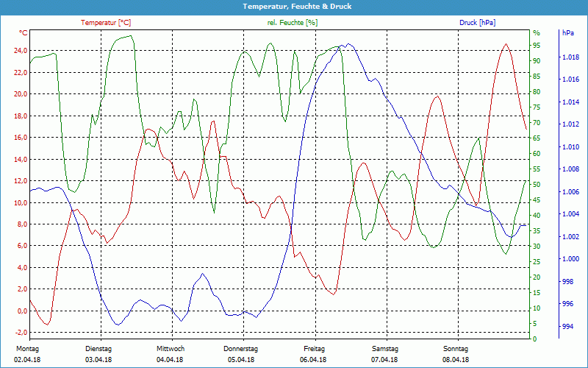Click the 1.012 pressure axis value
The width and height of the screenshot is (588, 368).
[570, 124]
